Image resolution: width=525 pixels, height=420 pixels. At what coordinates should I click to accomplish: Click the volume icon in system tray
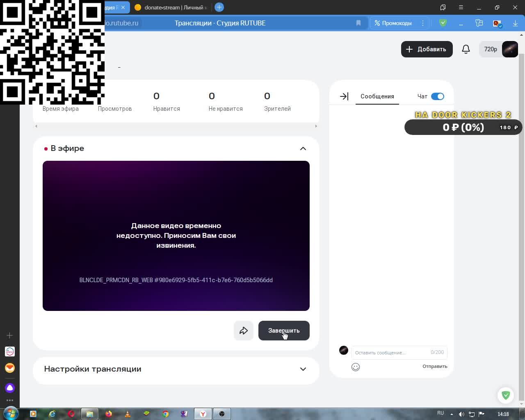coord(461,414)
